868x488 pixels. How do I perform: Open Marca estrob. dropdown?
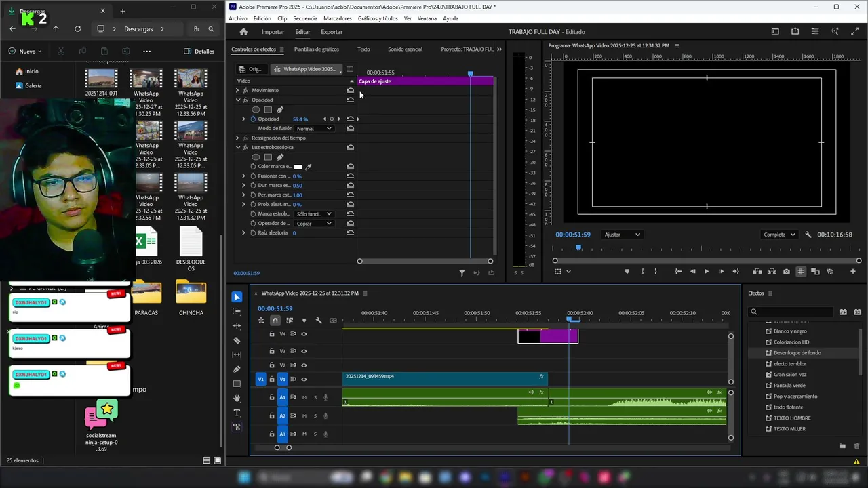click(x=314, y=214)
